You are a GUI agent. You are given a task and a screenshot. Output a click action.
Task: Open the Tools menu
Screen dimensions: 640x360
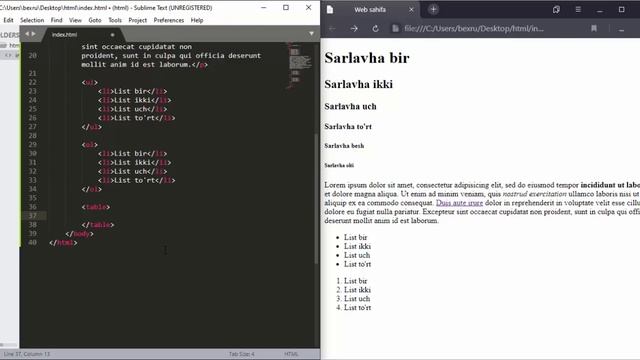point(115,20)
